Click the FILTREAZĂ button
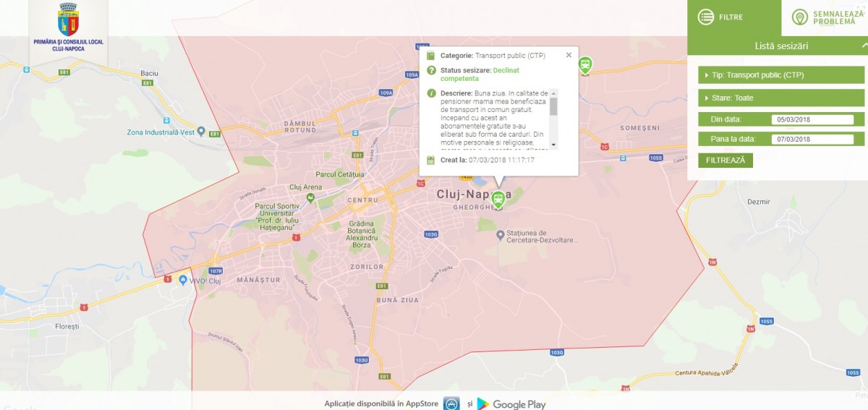The width and height of the screenshot is (868, 410). pos(726,160)
